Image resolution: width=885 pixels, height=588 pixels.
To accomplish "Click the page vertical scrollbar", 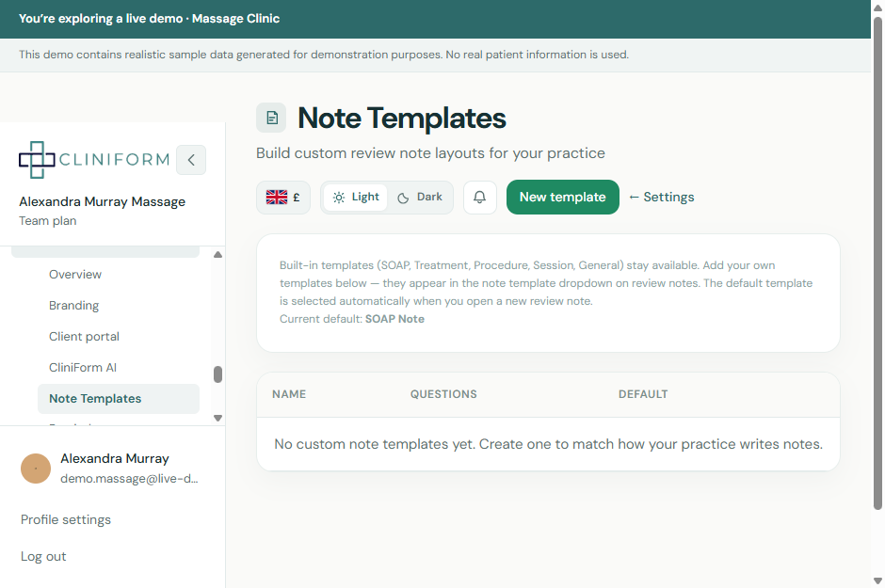I will pos(877,263).
